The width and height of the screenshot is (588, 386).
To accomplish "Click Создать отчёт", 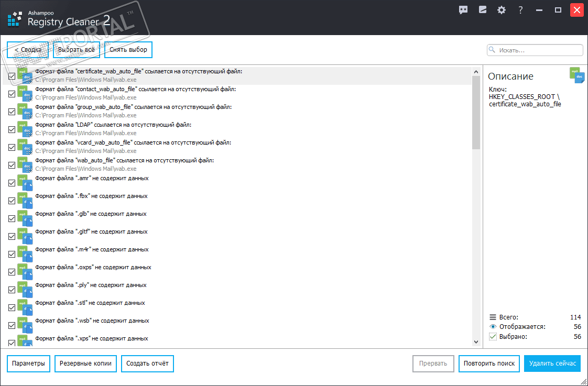I will tap(147, 363).
